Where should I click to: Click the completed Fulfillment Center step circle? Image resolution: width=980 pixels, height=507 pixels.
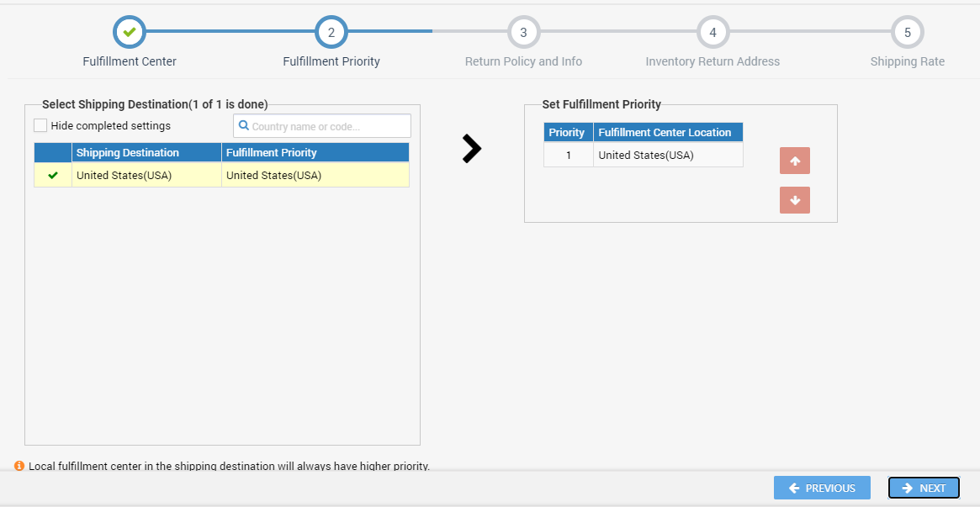click(x=130, y=33)
